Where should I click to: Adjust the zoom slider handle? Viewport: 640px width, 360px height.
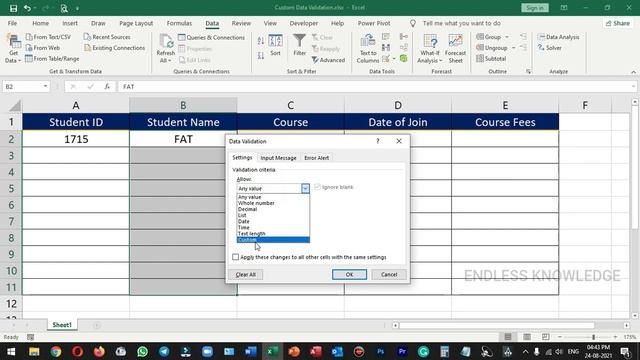pyautogui.click(x=593, y=337)
